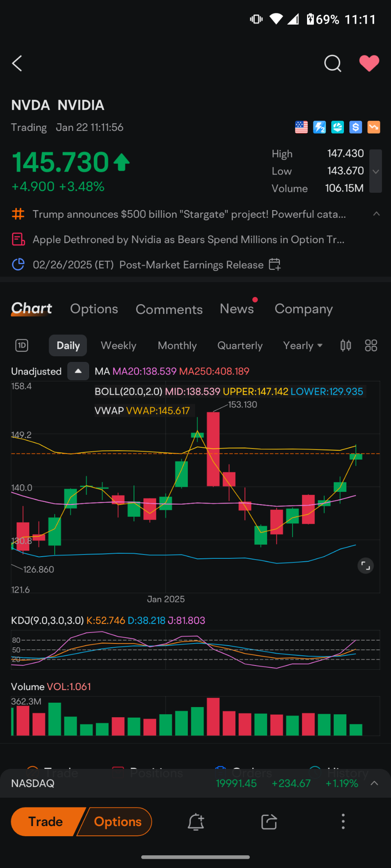Image resolution: width=391 pixels, height=868 pixels.
Task: Tap the MA20 indicator value
Action: tap(144, 372)
